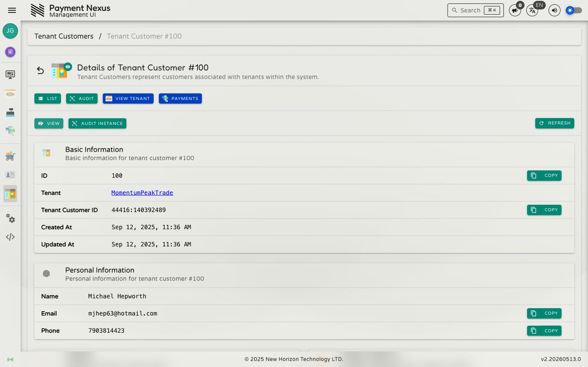Click the Created At date value

coord(151,227)
